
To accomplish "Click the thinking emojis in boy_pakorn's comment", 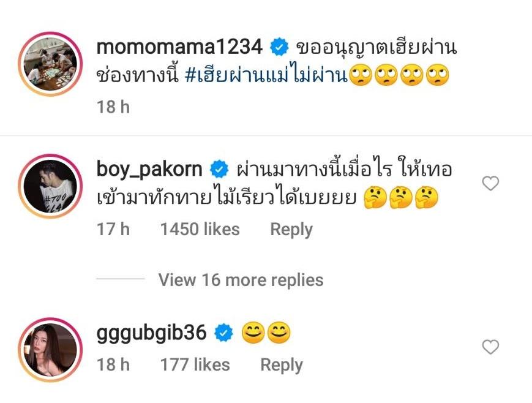I will pos(401,198).
